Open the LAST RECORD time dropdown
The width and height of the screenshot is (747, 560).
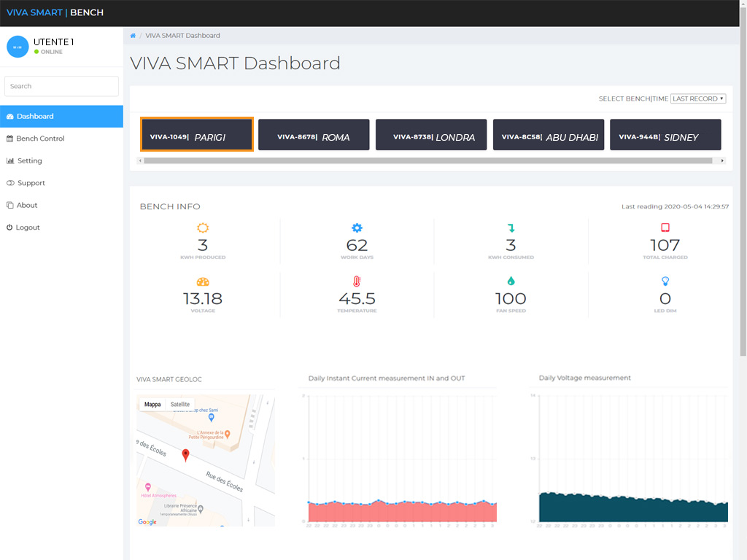[698, 98]
